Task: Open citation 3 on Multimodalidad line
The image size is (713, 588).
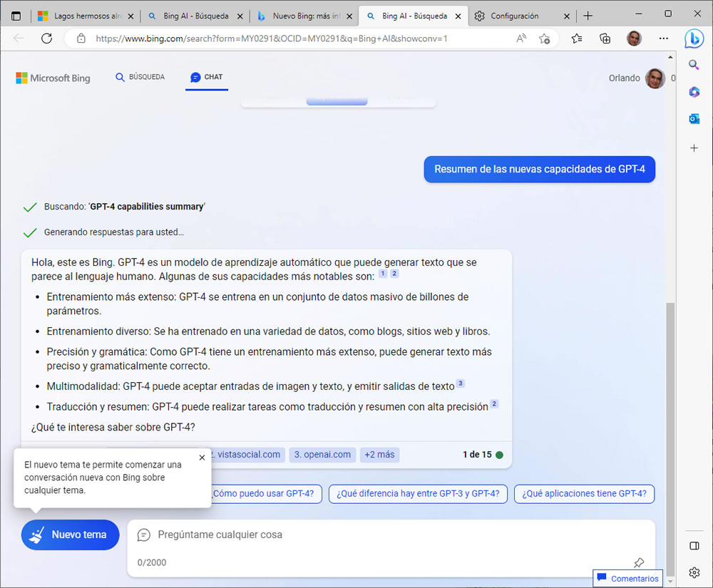Action: [x=460, y=383]
